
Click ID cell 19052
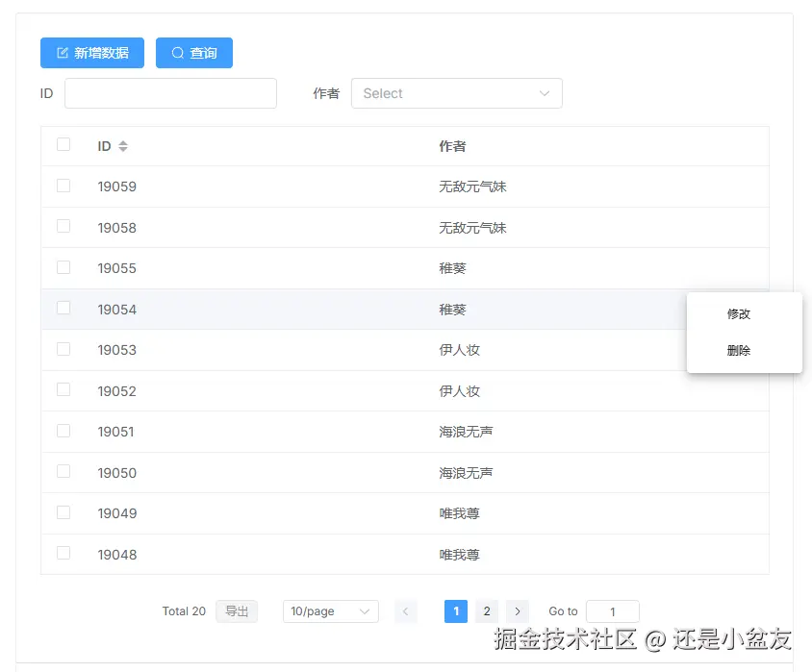pos(117,391)
